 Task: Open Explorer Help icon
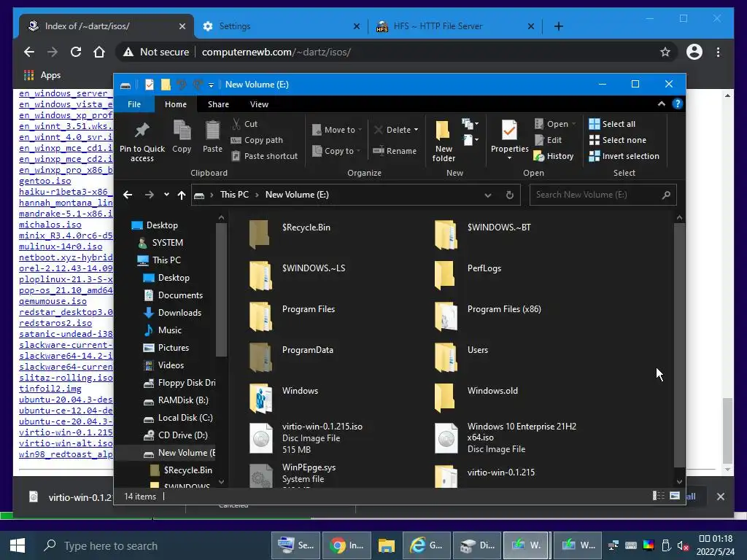pos(678,104)
